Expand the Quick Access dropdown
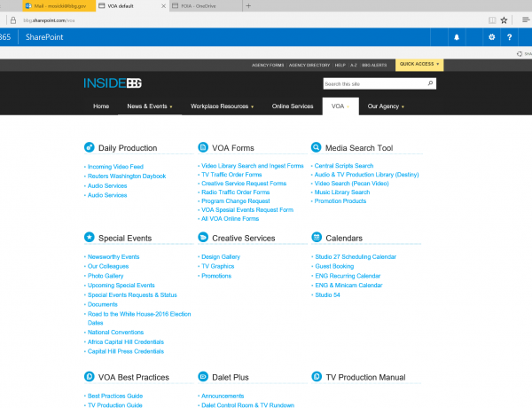Screen dimensions: 532x408 tap(419, 64)
